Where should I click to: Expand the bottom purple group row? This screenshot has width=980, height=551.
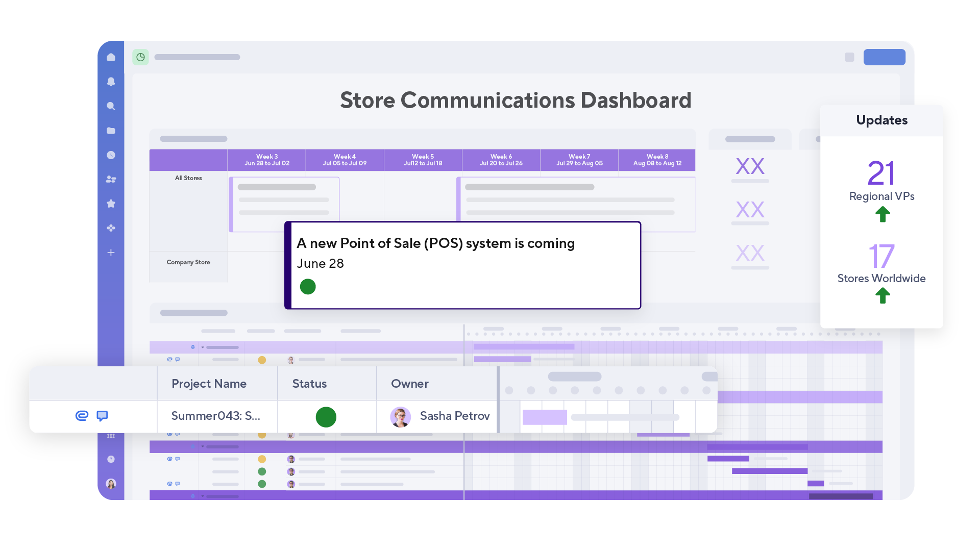click(203, 495)
